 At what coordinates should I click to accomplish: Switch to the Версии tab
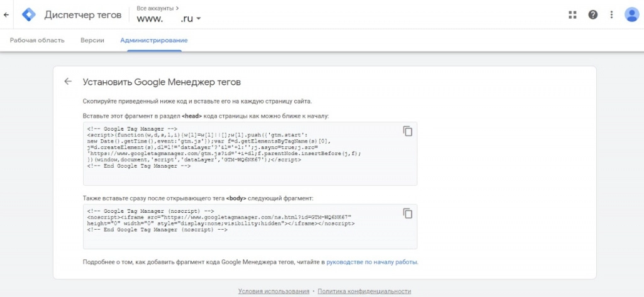92,40
